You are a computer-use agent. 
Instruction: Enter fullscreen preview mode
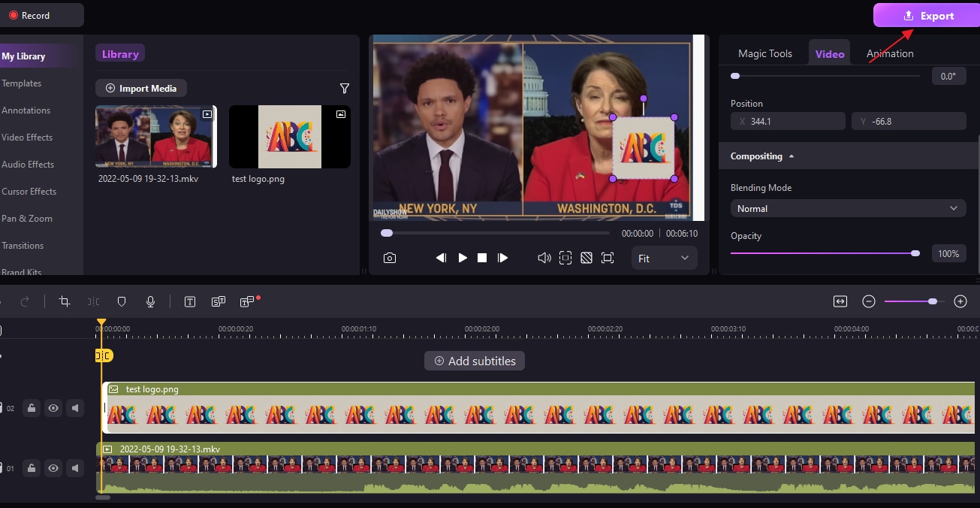[608, 258]
